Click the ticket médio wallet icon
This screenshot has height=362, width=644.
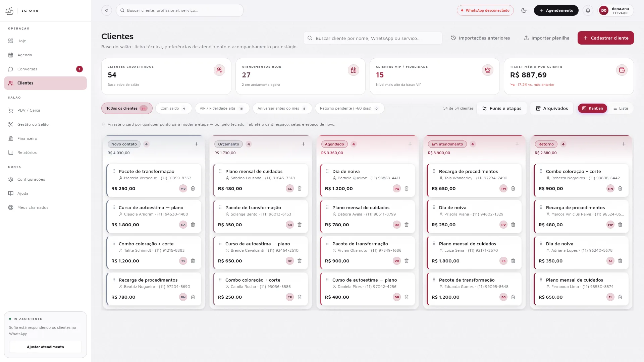pos(622,70)
